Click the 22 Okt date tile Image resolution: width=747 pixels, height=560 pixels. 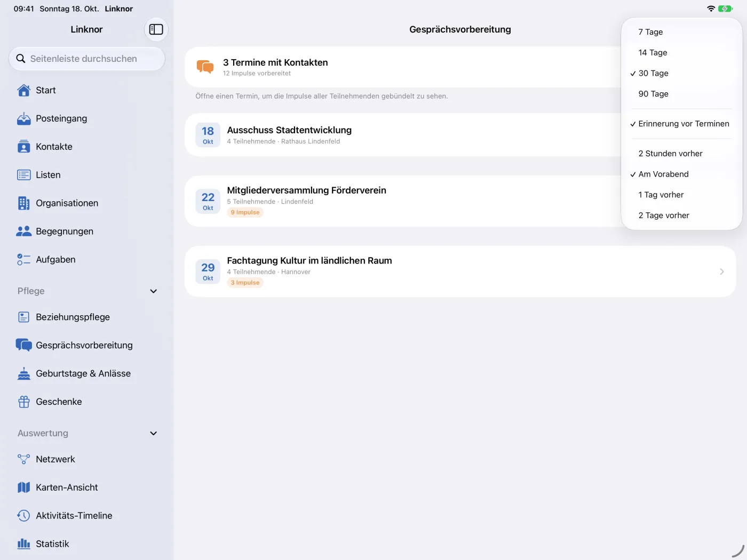tap(208, 201)
